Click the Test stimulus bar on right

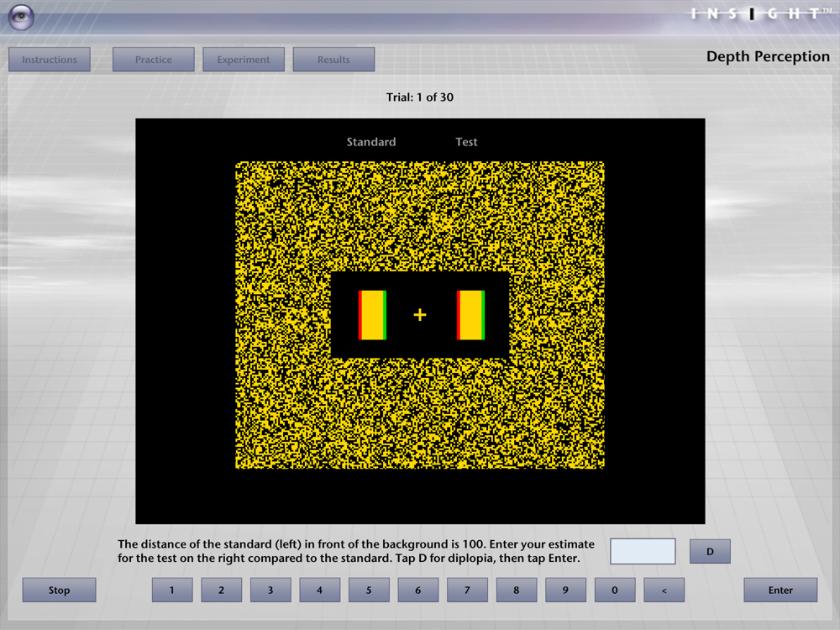coord(471,315)
